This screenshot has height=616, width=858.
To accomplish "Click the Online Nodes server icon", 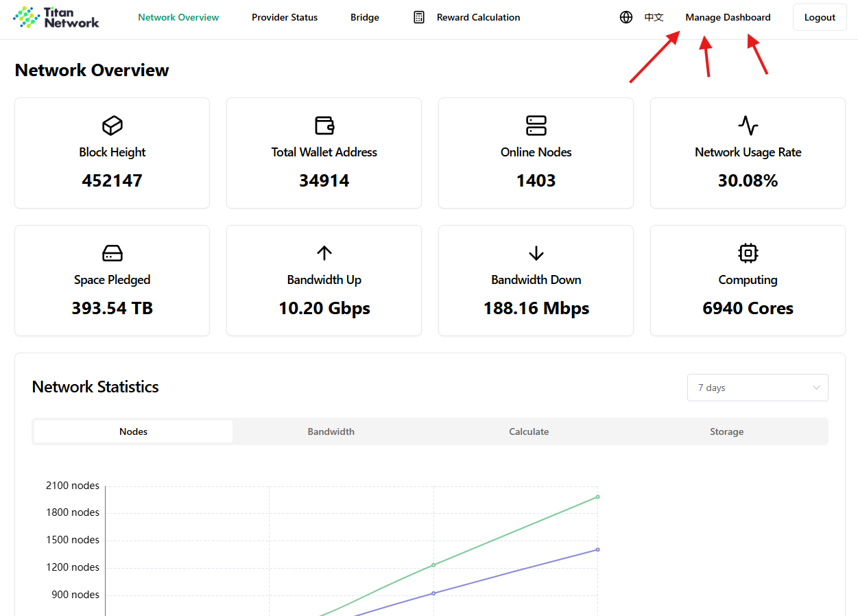I will coord(536,126).
